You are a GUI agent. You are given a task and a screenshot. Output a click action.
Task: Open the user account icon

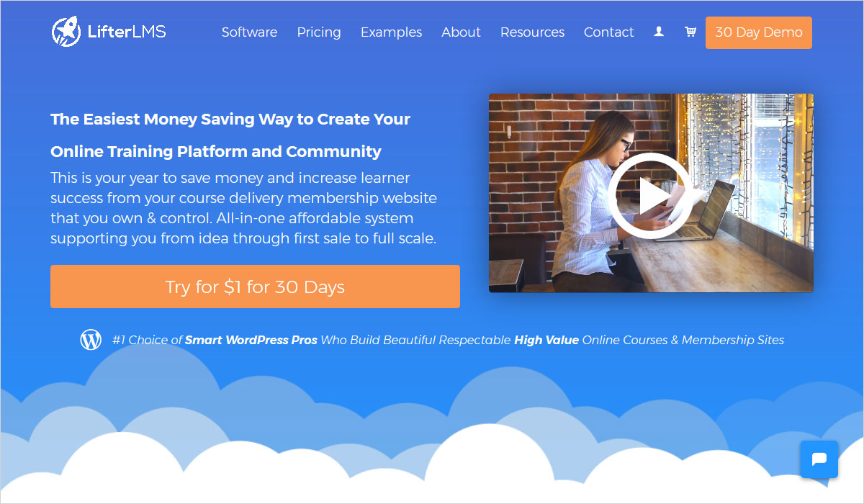pos(659,32)
